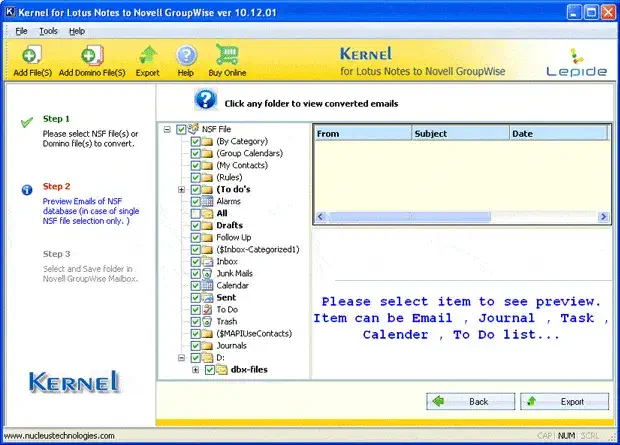Check the All folder checkbox
This screenshot has width=620, height=445.
195,214
